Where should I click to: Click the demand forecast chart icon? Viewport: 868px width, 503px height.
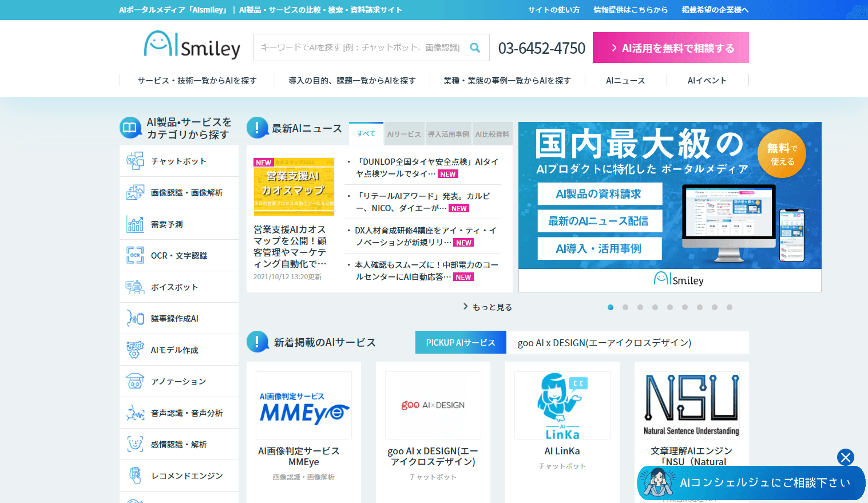[x=135, y=224]
